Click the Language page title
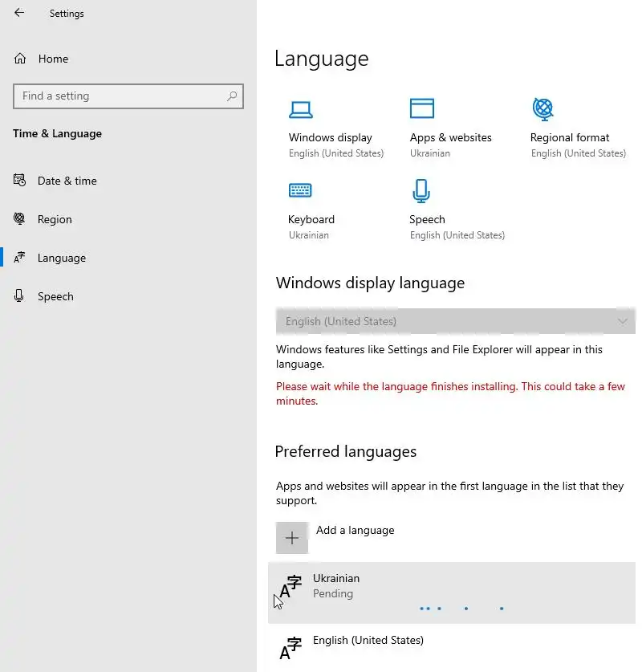 coord(322,59)
